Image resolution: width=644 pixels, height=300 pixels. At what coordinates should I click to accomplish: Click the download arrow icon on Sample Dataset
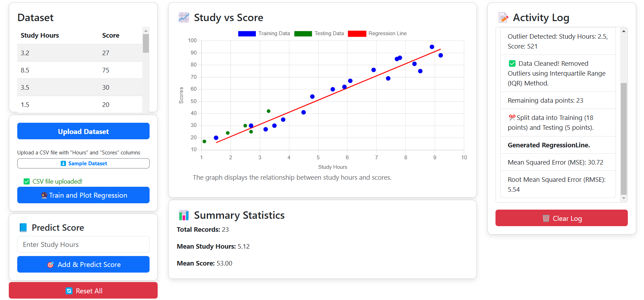point(63,164)
